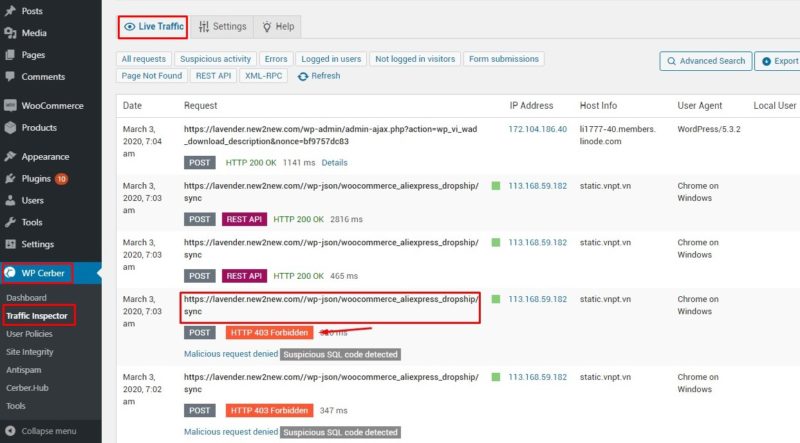Click the Media icon in sidebar
Viewport: 800px width, 443px height.
10,33
